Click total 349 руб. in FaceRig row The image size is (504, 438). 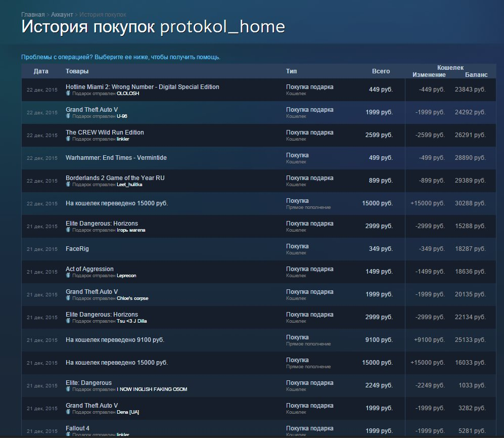tap(381, 248)
